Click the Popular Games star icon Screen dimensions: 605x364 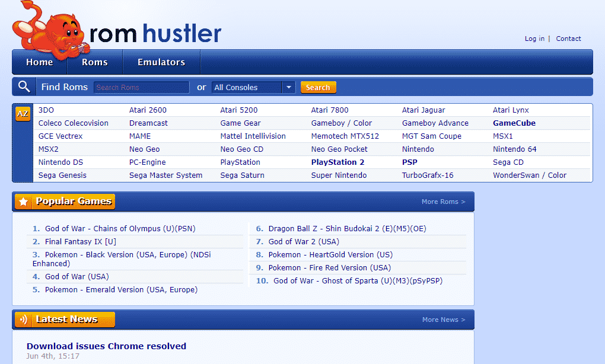point(24,202)
